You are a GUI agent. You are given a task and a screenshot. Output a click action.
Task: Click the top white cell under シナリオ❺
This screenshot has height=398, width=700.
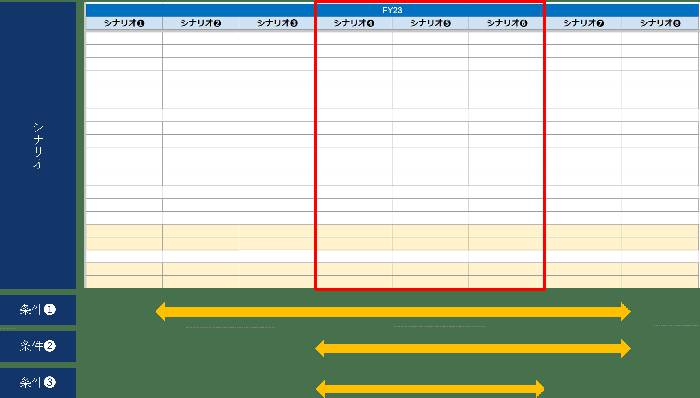(x=430, y=38)
